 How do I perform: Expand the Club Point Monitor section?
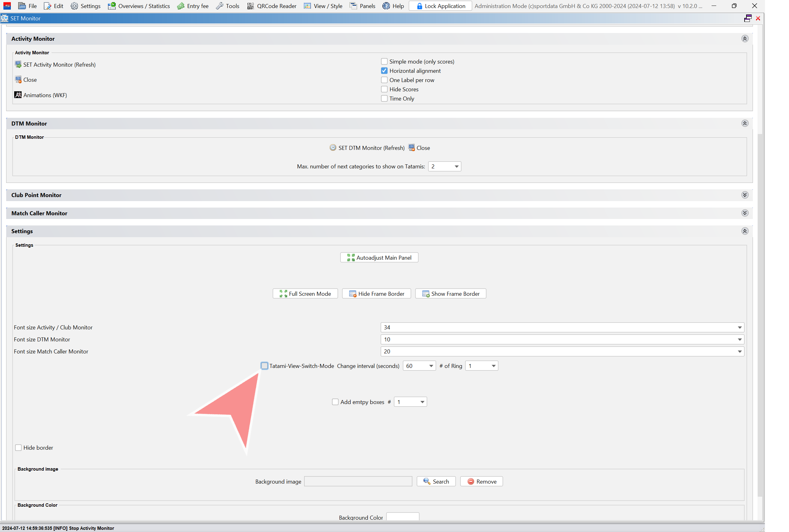[745, 195]
